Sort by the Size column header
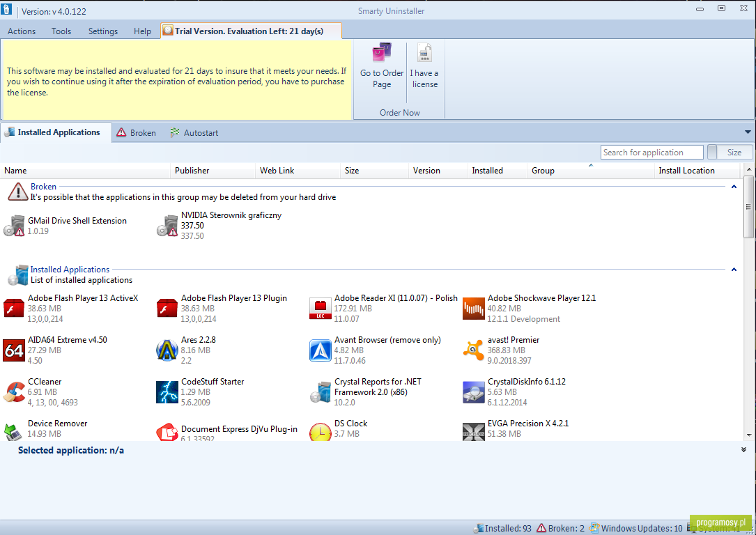The width and height of the screenshot is (756, 535). (x=374, y=171)
